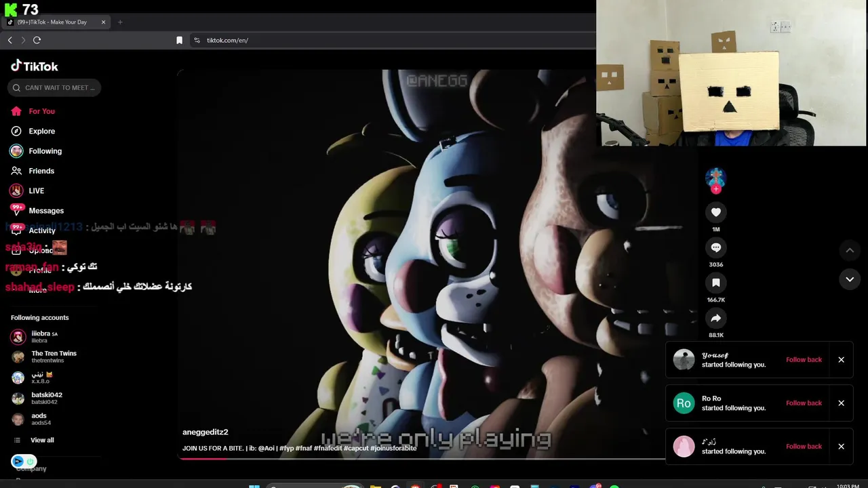Follow back Ro Ro
This screenshot has height=488, width=868.
coord(804,403)
